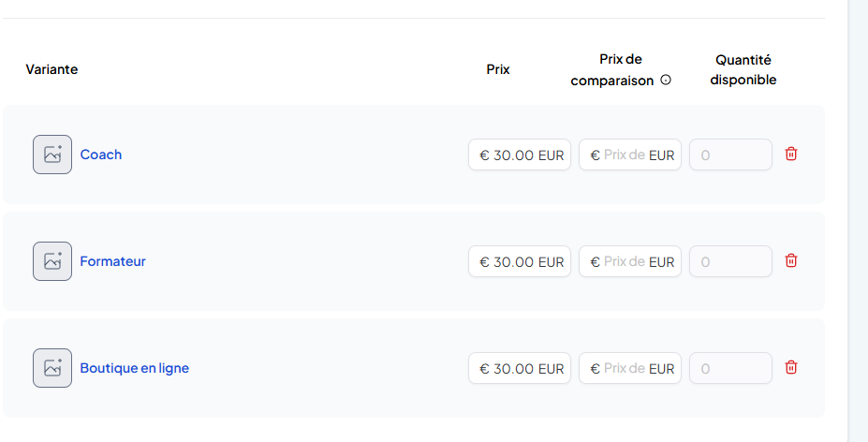Delete the Formateur variant with trash icon

[791, 261]
